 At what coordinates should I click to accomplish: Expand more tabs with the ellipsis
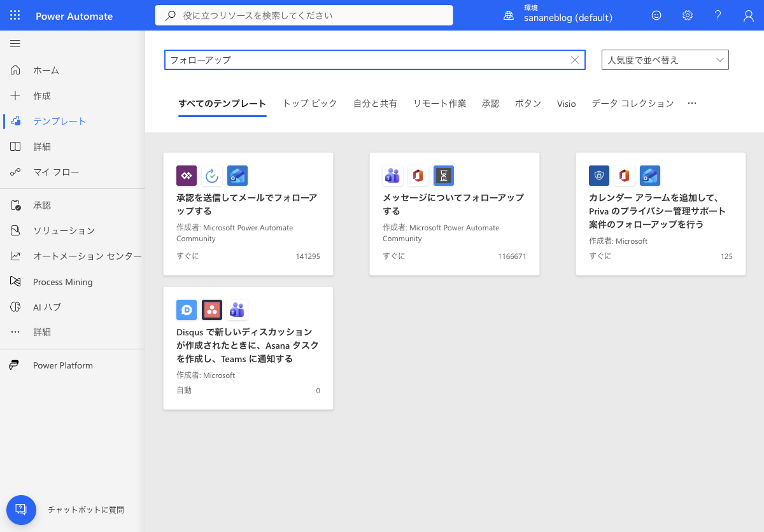(x=692, y=103)
